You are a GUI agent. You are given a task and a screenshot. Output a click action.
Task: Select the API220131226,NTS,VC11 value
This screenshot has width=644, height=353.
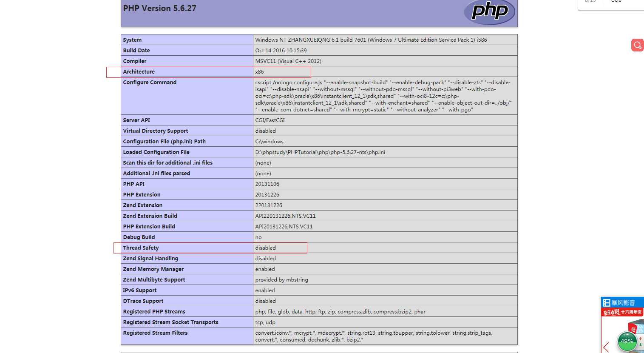pos(286,216)
